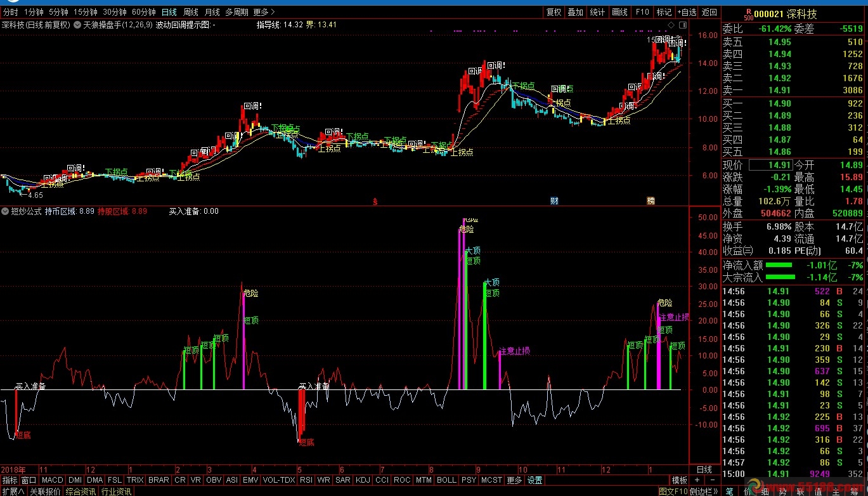Switch to the 窗口 tab at bottom
Viewport: 868px width, 496px height.
(29, 480)
